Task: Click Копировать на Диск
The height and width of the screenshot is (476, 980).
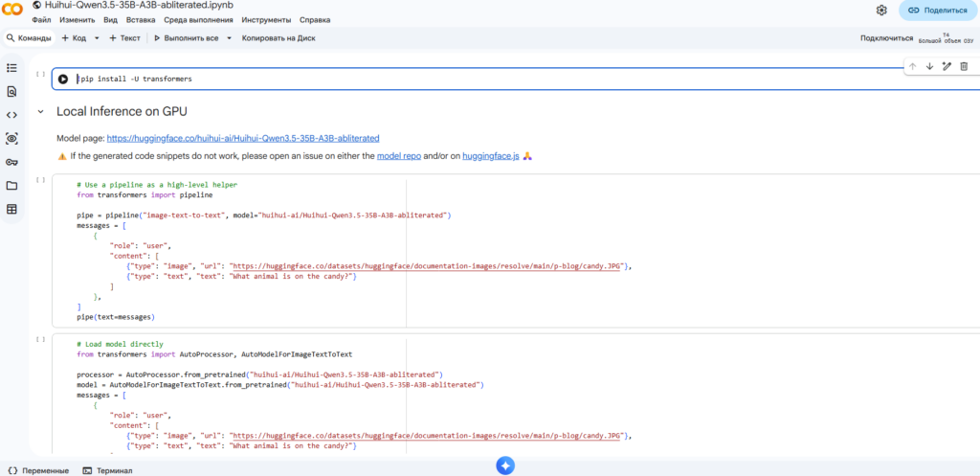Action: tap(278, 38)
